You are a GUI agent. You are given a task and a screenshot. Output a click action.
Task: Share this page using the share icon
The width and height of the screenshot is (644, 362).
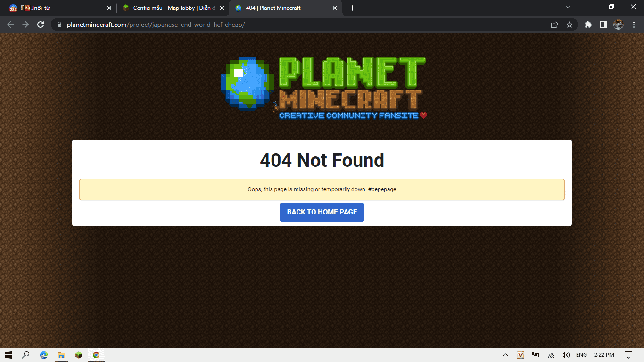click(554, 25)
